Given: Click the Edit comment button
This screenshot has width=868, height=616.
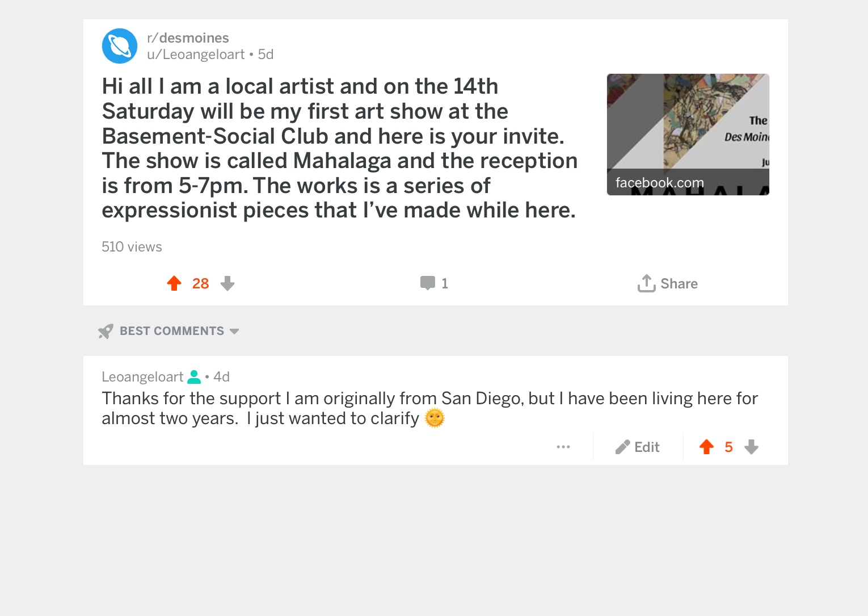Looking at the screenshot, I should tap(637, 447).
